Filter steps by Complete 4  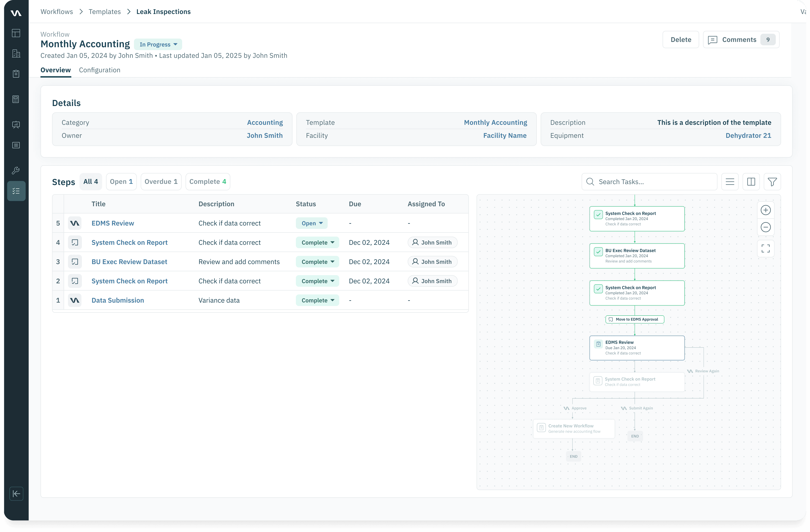[208, 181]
